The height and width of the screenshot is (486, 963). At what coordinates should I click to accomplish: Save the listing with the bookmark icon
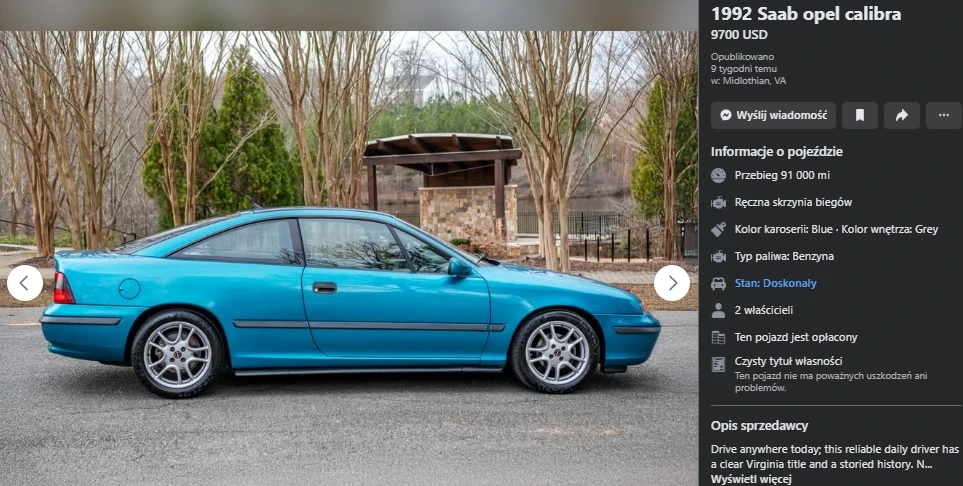tap(860, 116)
